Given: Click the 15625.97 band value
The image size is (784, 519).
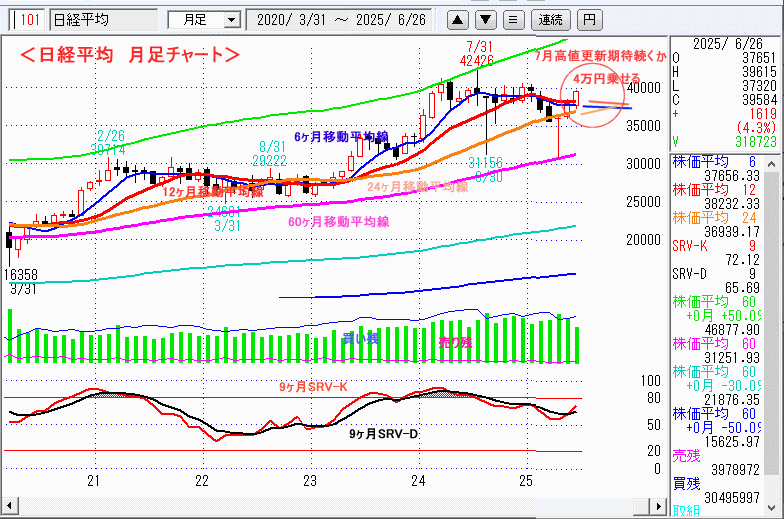Looking at the screenshot, I should click(x=732, y=442).
